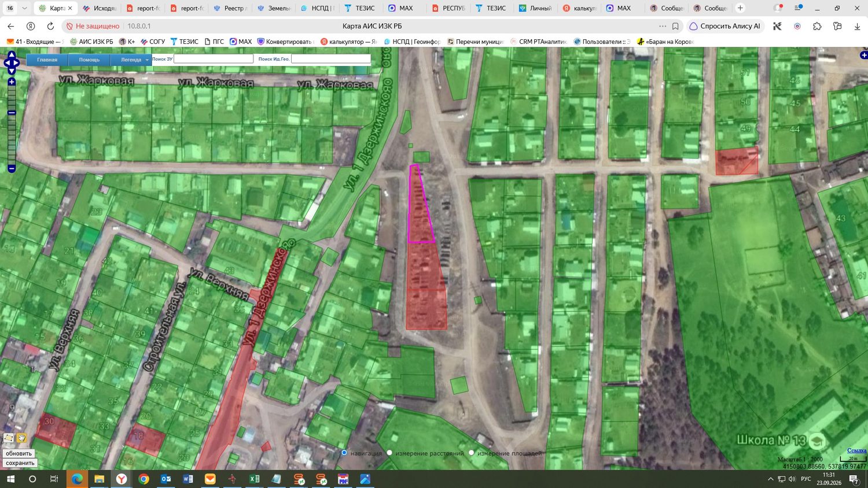Screen dimensions: 868x488
Task: Open the Ссылка permalink link
Action: click(856, 450)
